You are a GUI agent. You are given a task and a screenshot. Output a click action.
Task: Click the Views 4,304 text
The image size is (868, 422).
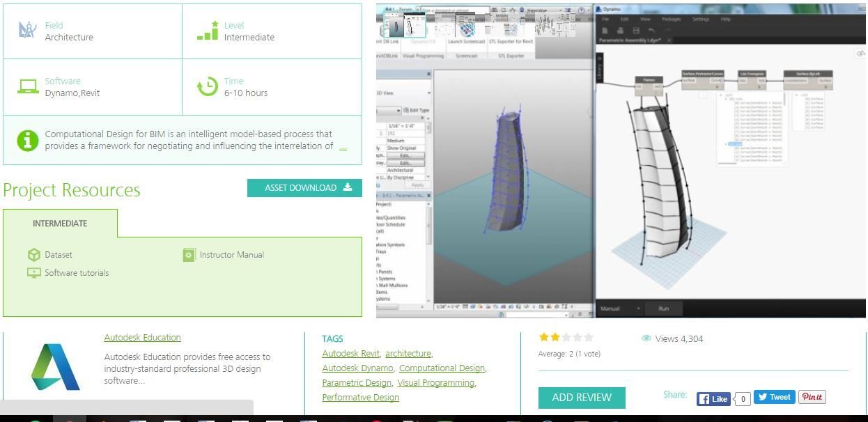679,339
